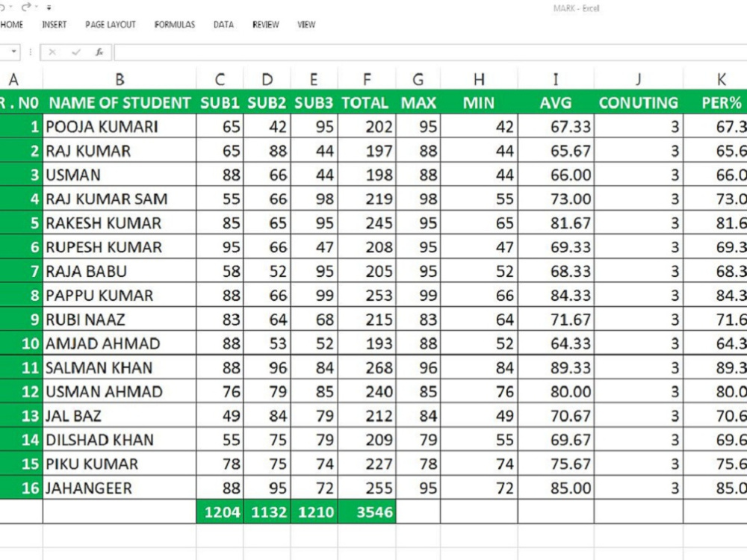Select column F header
Viewport: 747px width, 560px height.
click(366, 79)
